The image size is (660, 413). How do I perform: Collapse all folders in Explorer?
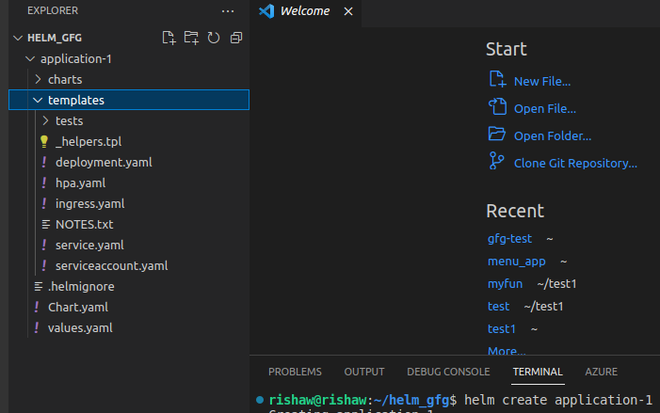pos(236,38)
